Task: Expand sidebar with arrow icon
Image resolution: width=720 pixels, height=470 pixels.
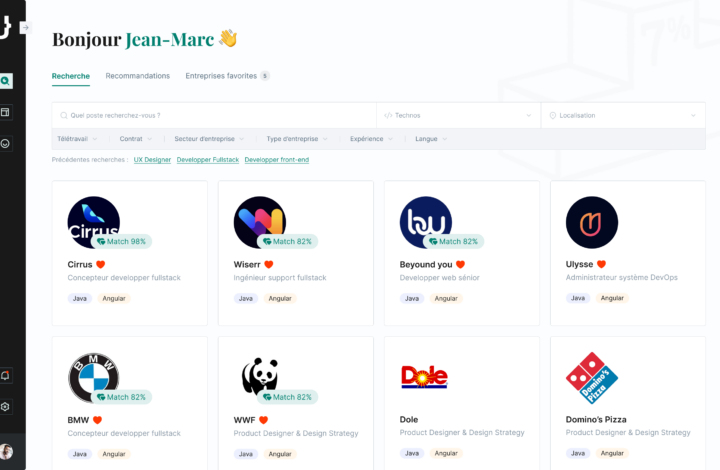Action: pos(26,28)
